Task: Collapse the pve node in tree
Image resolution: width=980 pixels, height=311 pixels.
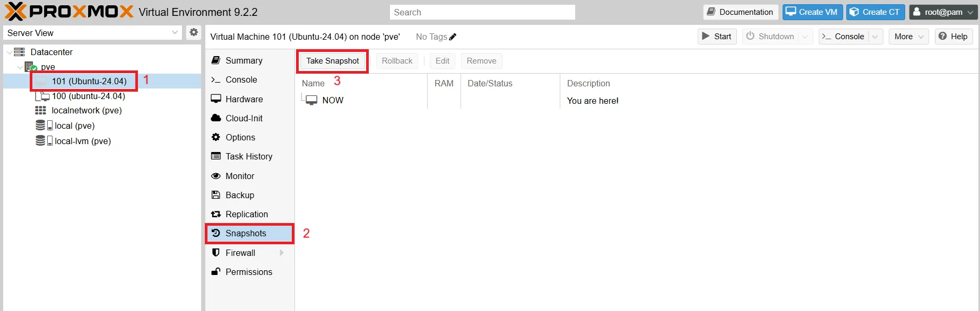Action: pyautogui.click(x=20, y=67)
